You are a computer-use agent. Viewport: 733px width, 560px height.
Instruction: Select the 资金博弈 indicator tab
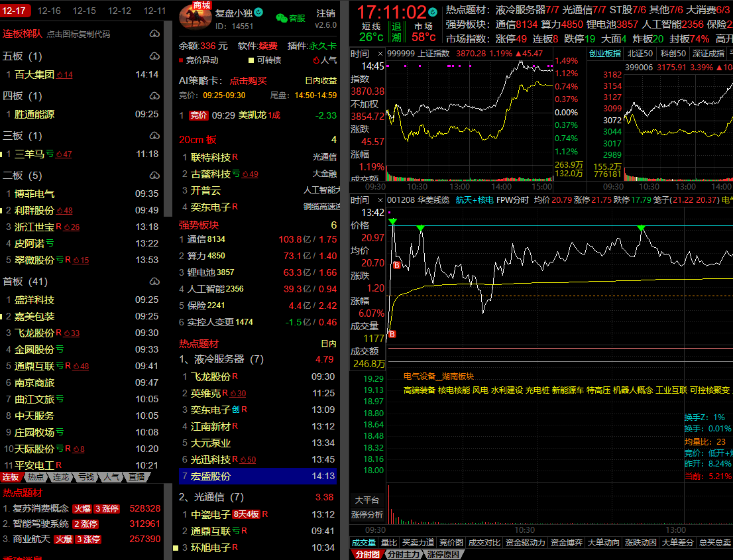click(x=565, y=543)
